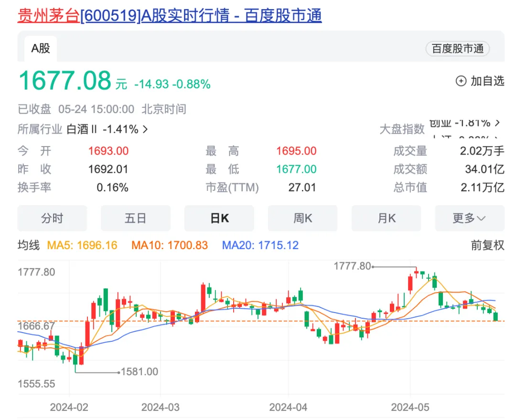Select the 月K chart tab

pyautogui.click(x=387, y=218)
